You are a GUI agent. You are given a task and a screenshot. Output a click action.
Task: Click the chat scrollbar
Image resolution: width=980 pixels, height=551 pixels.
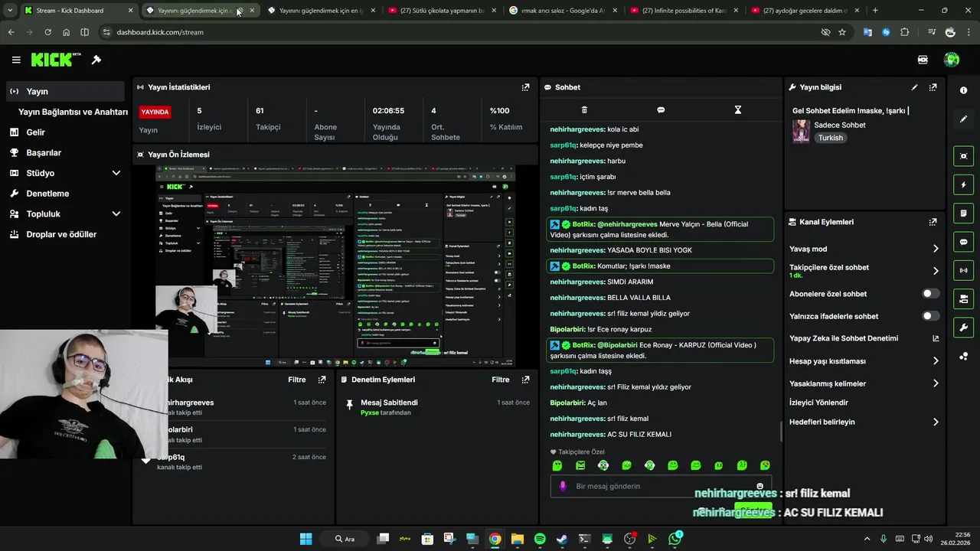[x=781, y=431]
